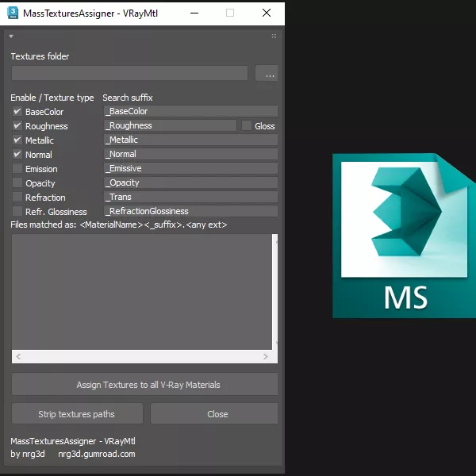Enable the Opacity checkbox
Image resolution: width=476 pixels, height=476 pixels.
pyautogui.click(x=17, y=182)
